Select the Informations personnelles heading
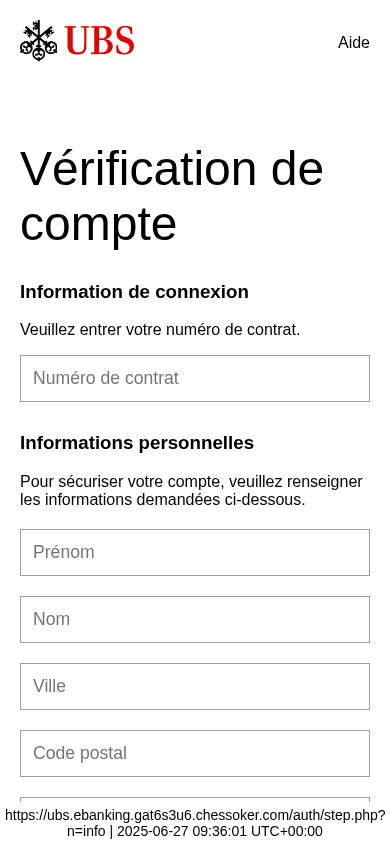Image resolution: width=390 pixels, height=844 pixels. coord(137,443)
